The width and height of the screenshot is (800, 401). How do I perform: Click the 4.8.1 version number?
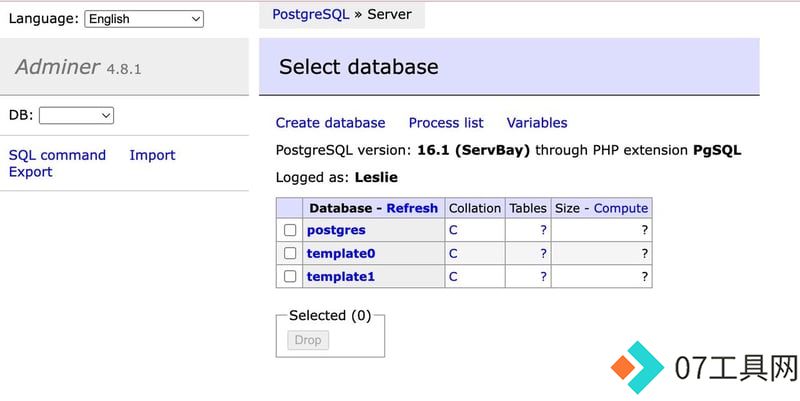tap(123, 69)
